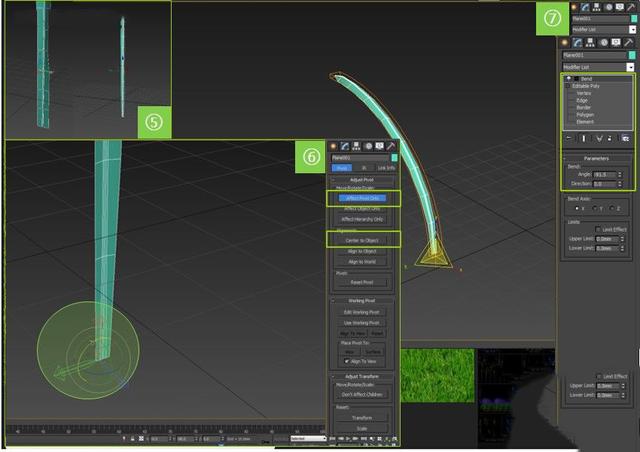Click Use Working Pivot button
Viewport: 640px width, 452px height.
[x=362, y=323]
